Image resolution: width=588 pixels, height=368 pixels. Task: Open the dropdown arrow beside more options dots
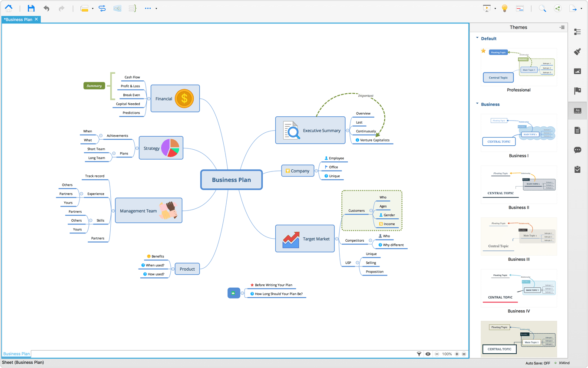pyautogui.click(x=156, y=9)
